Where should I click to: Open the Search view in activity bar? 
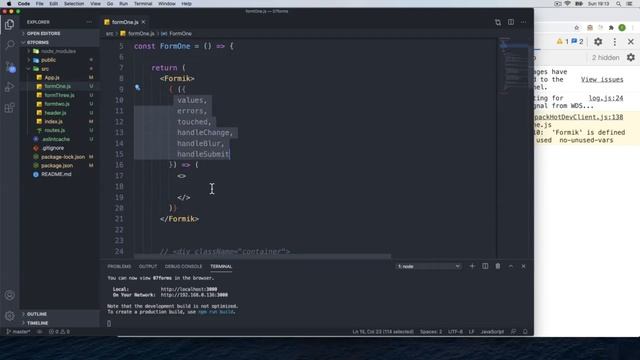click(x=10, y=45)
